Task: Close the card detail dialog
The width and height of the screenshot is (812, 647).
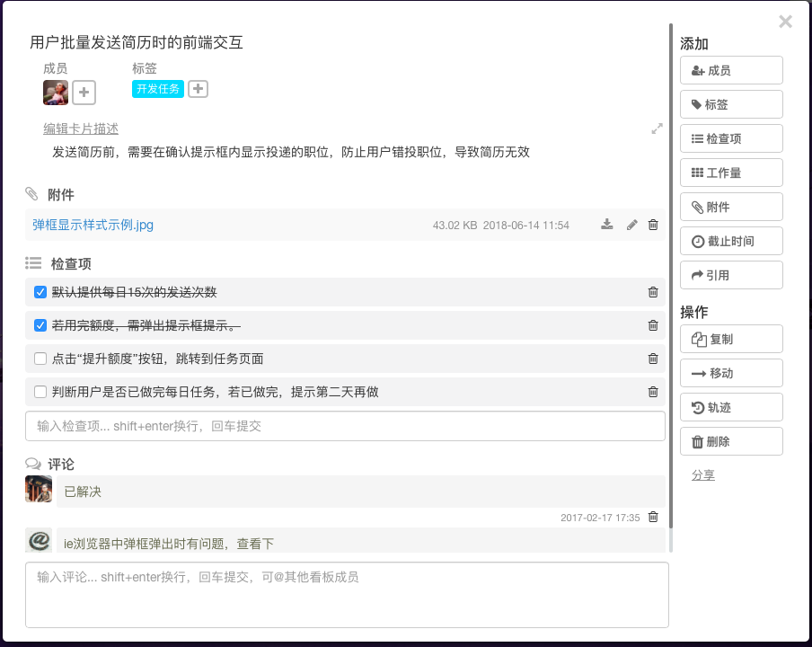Action: pyautogui.click(x=785, y=22)
